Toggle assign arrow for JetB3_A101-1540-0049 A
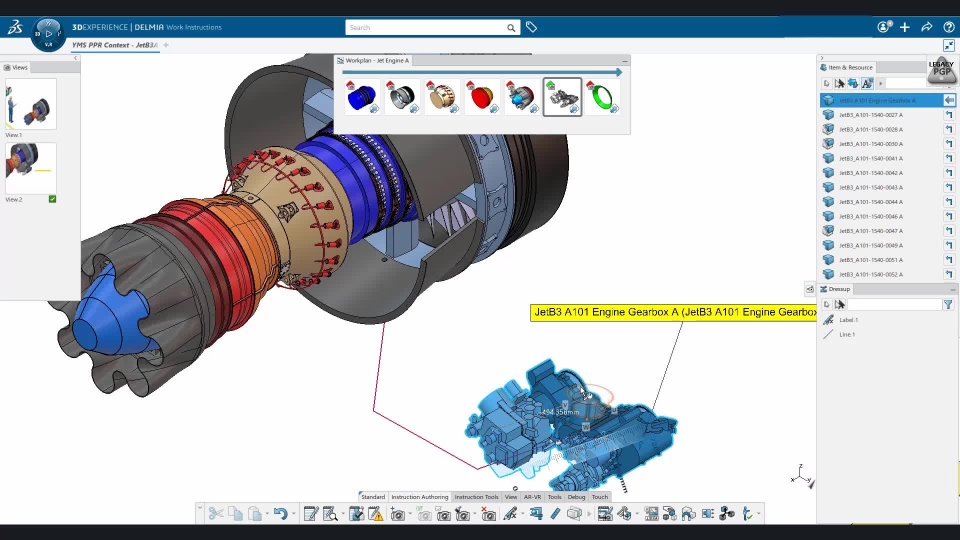This screenshot has width=960, height=540. point(949,245)
